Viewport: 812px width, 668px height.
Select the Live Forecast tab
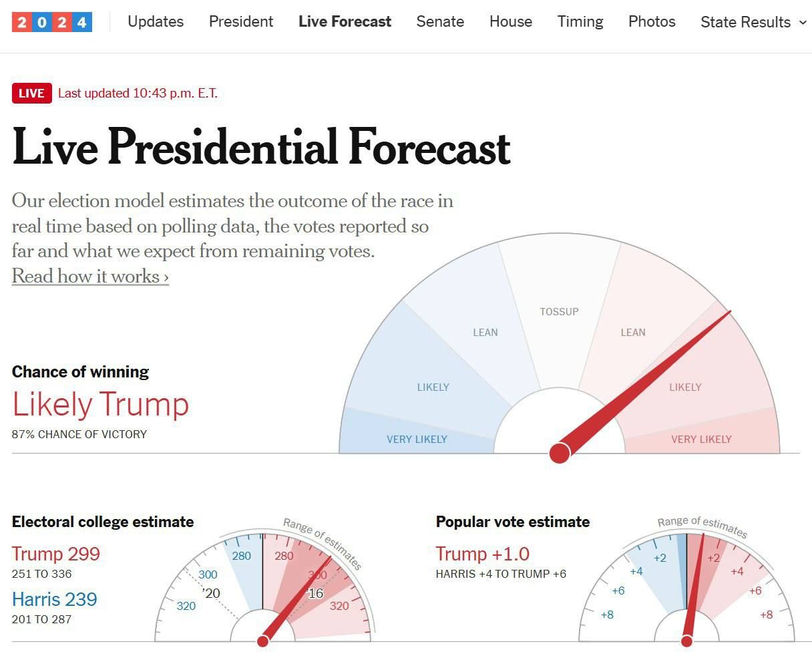pos(345,21)
